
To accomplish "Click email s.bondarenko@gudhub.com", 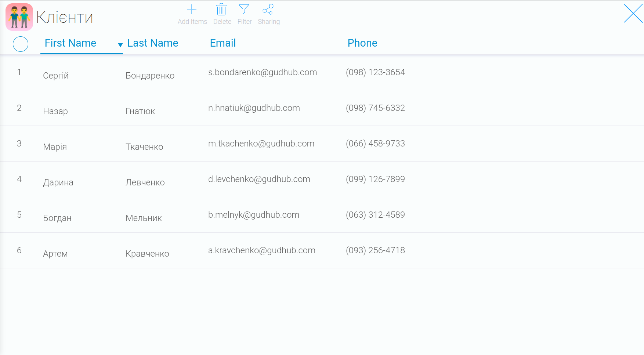I will click(263, 72).
